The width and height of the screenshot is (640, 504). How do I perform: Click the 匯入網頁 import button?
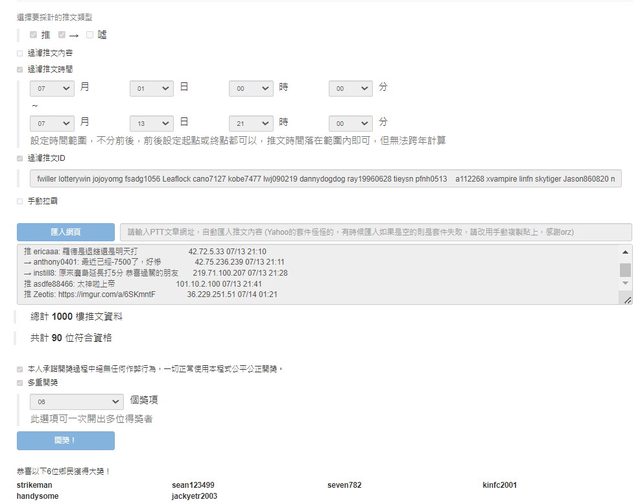(65, 231)
